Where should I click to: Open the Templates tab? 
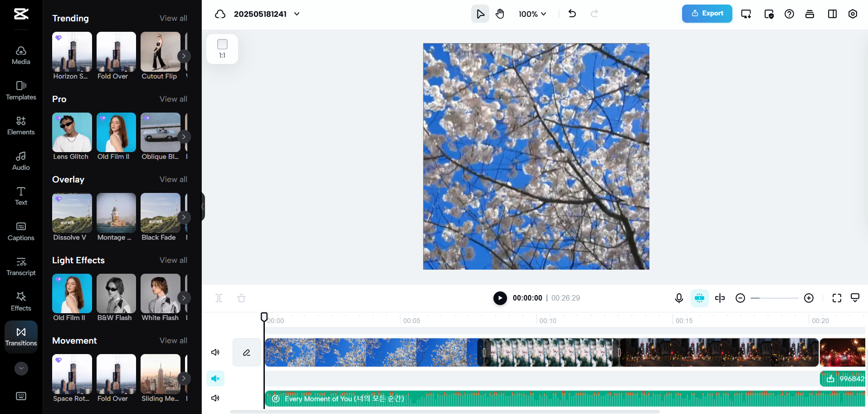[x=21, y=91]
